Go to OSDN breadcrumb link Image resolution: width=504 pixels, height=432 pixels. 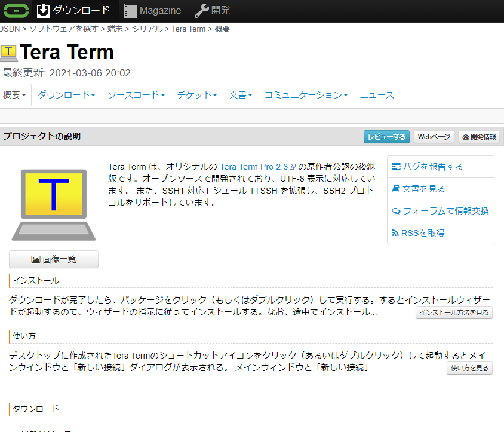(x=10, y=29)
